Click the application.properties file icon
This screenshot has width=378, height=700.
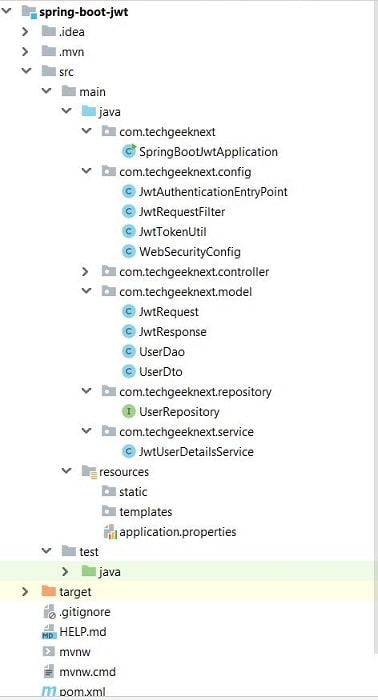pyautogui.click(x=109, y=532)
